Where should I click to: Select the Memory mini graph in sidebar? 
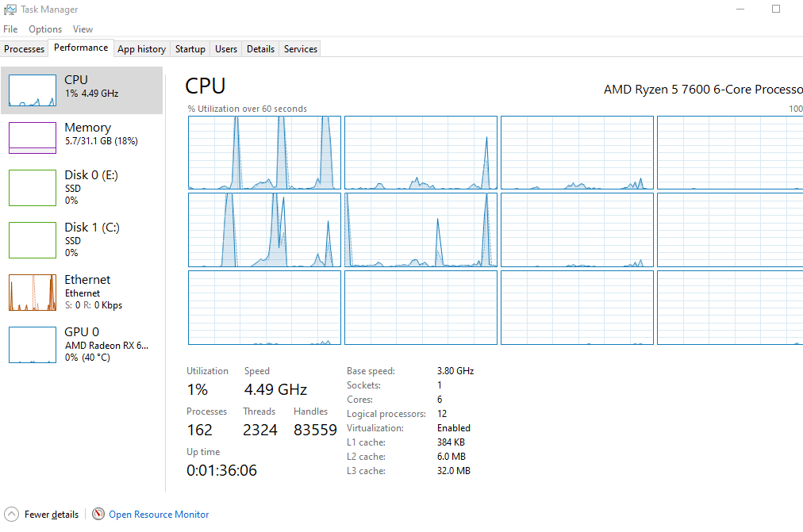[33, 138]
